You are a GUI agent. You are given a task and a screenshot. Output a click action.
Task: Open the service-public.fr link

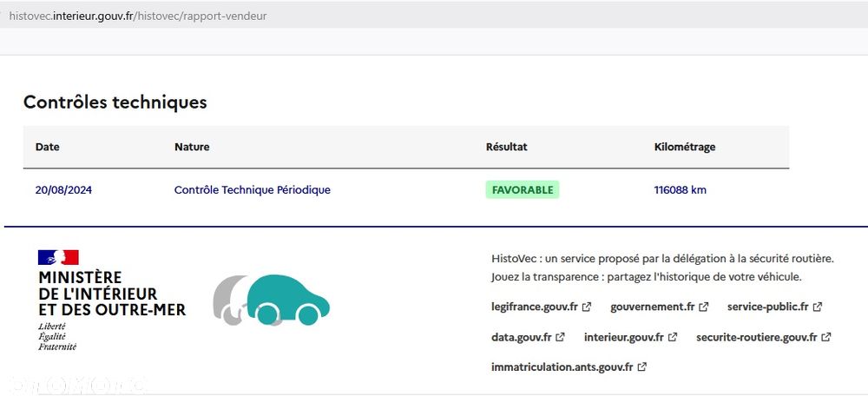click(774, 307)
